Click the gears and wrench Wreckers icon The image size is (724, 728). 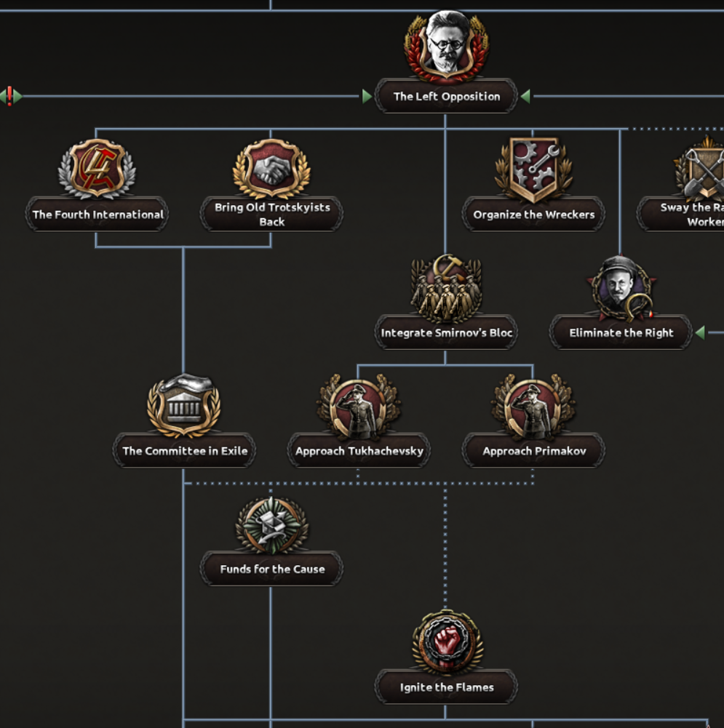(533, 170)
